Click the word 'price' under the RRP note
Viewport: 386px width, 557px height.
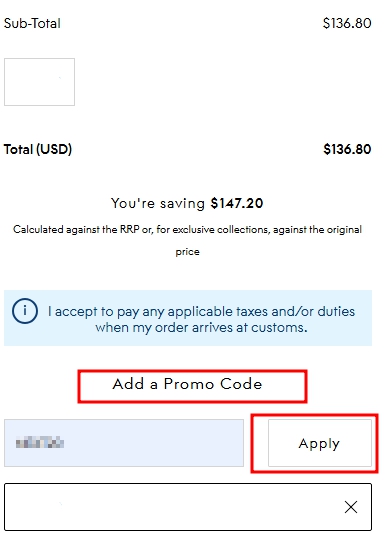click(187, 252)
